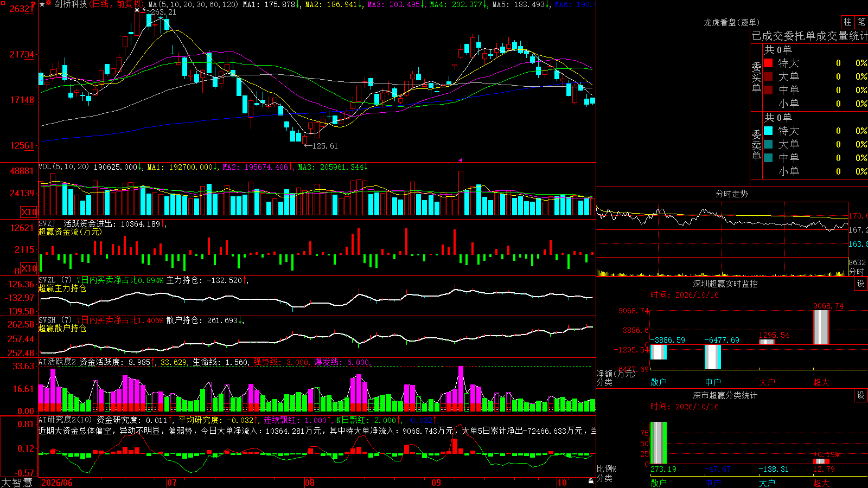Open 设 settings for 深市超赢分类统计
The image size is (868, 488).
click(x=861, y=395)
